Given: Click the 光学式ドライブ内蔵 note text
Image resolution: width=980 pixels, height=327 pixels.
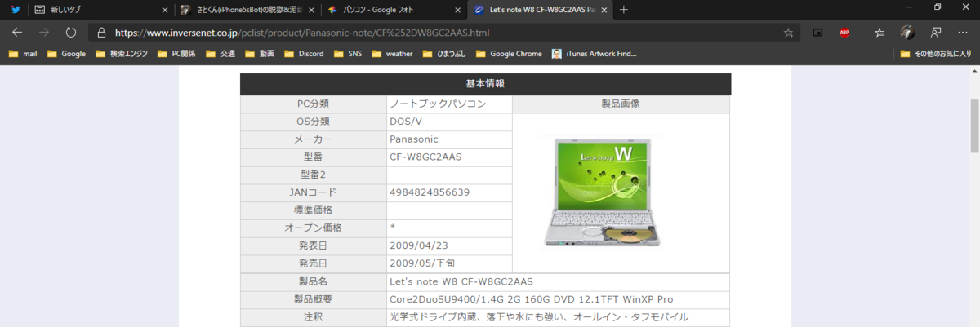Looking at the screenshot, I should point(539,316).
